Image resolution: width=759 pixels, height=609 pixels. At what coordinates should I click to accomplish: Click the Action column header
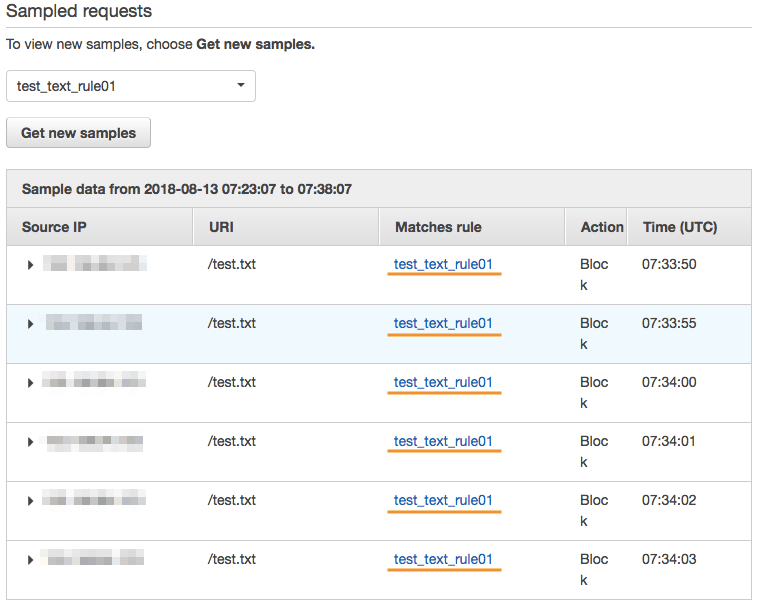[x=602, y=227]
